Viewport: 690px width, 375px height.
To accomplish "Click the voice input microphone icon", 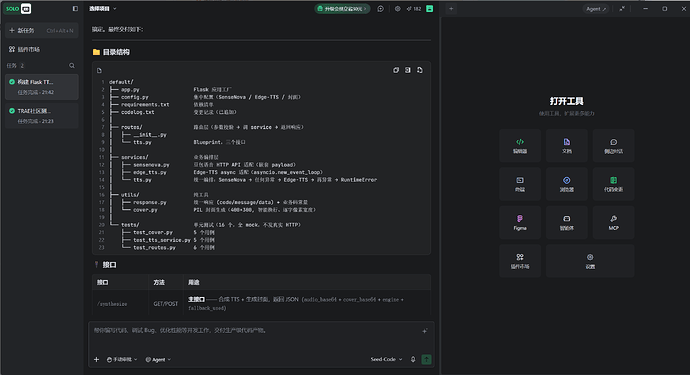I will (x=413, y=360).
